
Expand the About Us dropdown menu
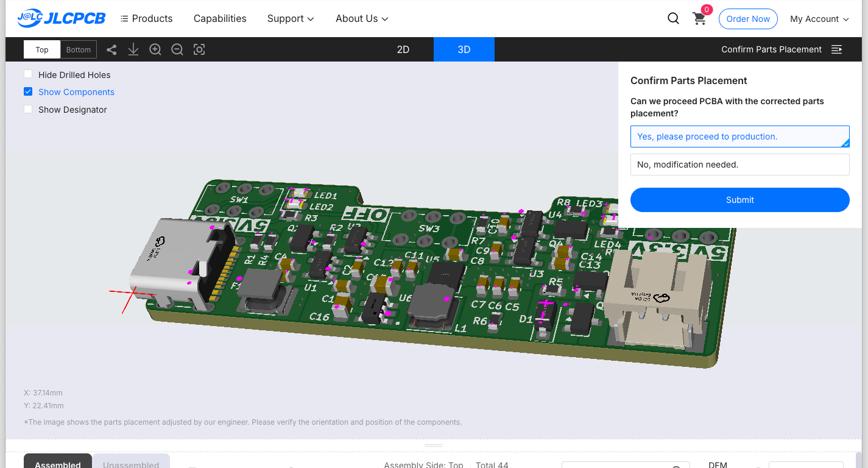(362, 19)
